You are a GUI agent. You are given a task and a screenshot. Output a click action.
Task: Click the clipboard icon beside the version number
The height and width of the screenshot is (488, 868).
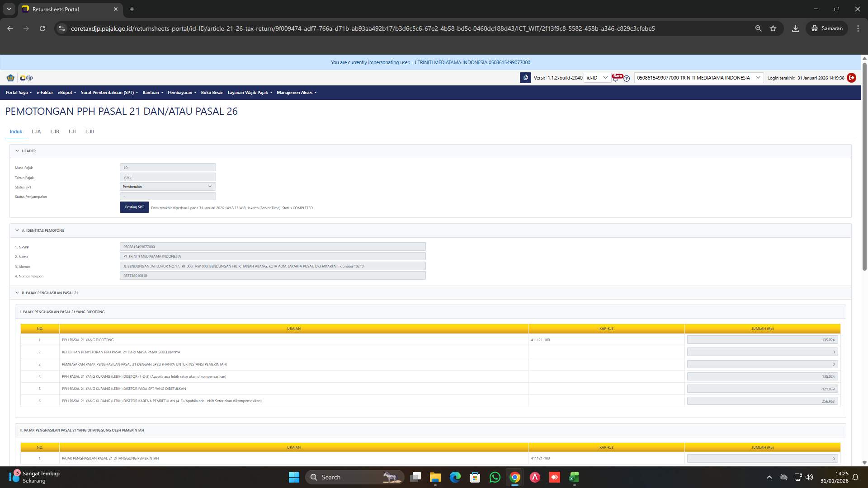coord(525,78)
